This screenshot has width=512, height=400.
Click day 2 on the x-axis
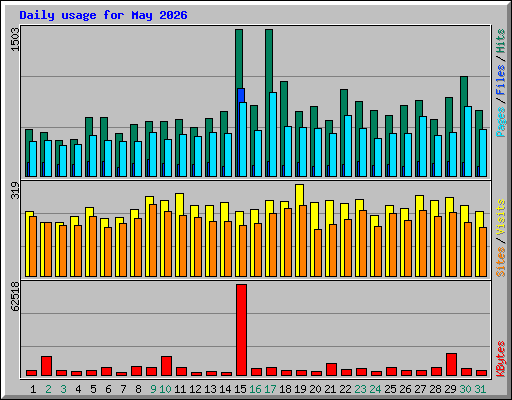pyautogui.click(x=48, y=389)
